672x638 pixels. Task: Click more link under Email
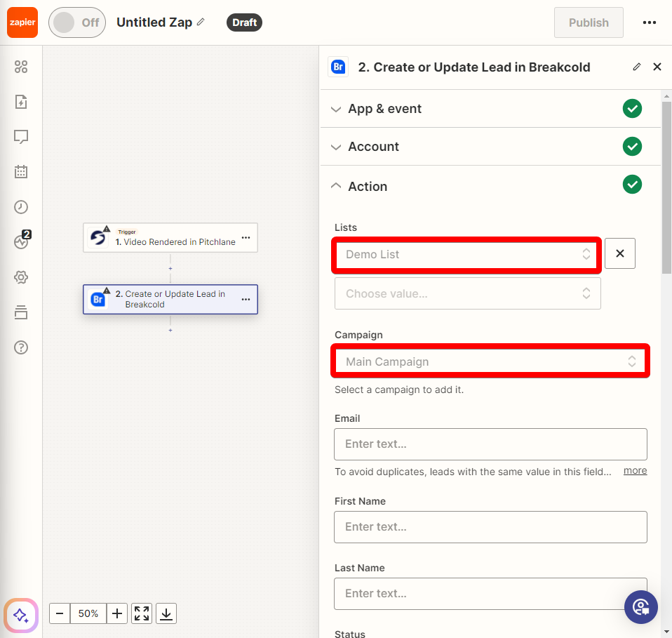(x=635, y=471)
